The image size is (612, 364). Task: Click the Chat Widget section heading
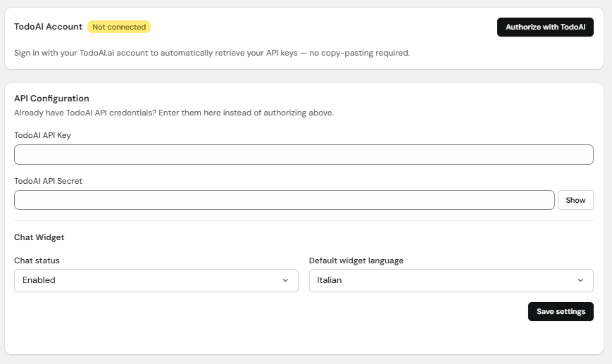point(39,237)
